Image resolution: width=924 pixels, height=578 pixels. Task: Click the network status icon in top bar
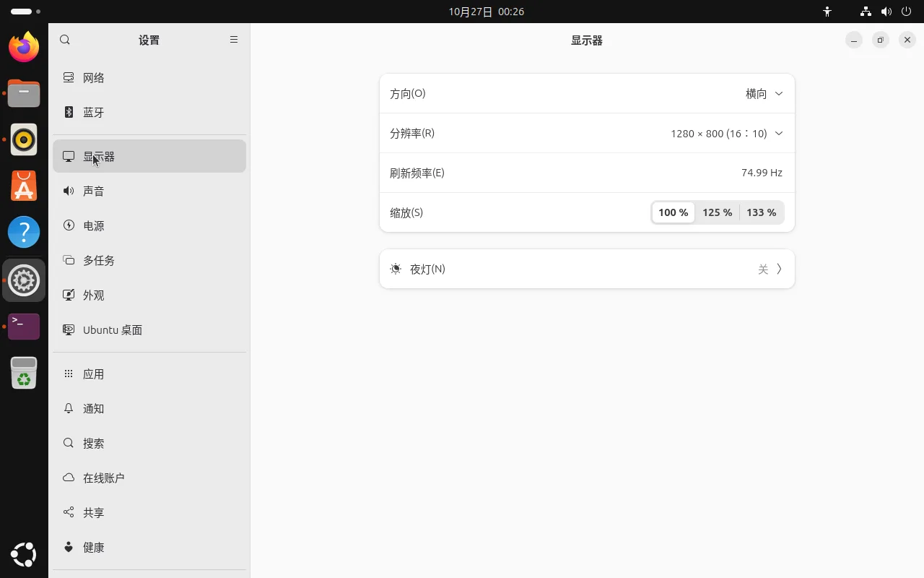point(866,12)
